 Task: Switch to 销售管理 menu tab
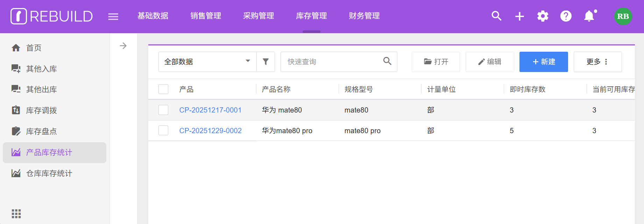coord(206,16)
